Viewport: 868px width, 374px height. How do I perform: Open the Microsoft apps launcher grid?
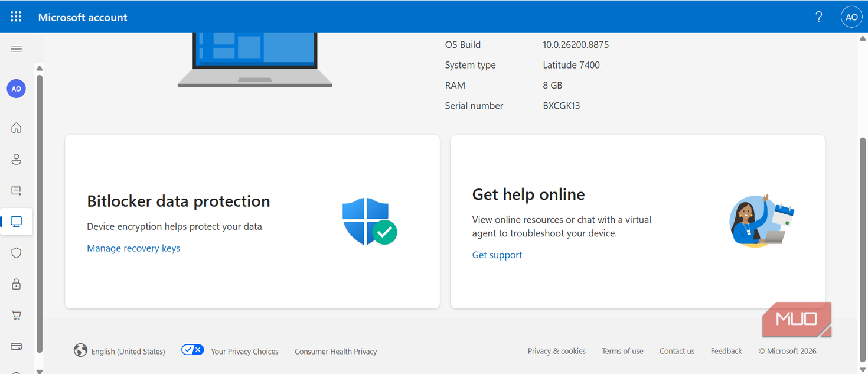pyautogui.click(x=16, y=17)
